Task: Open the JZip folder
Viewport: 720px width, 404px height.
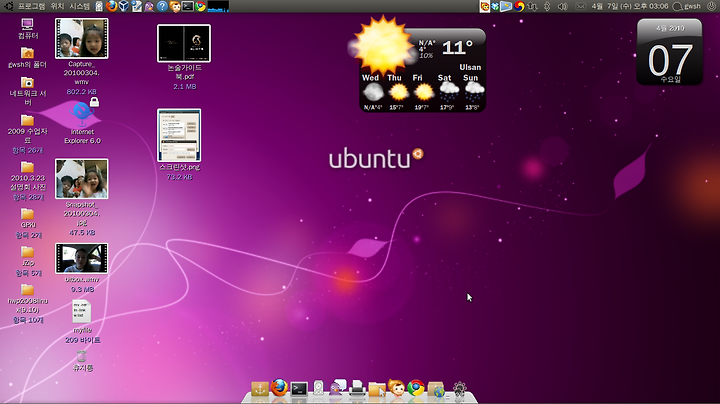Action: coord(28,261)
